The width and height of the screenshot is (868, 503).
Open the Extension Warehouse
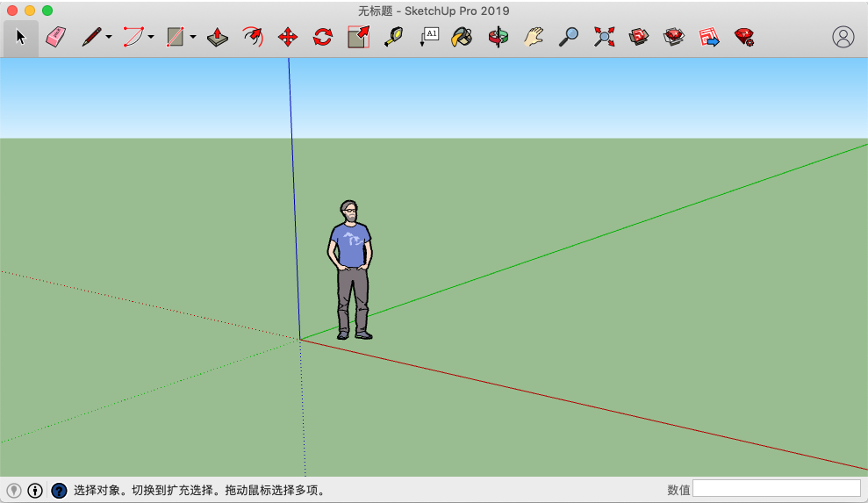[x=674, y=37]
